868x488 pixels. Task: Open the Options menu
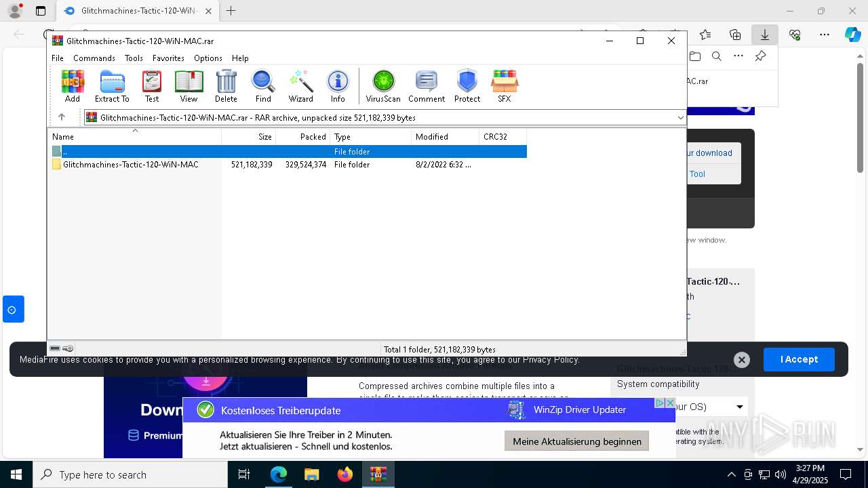[208, 58]
